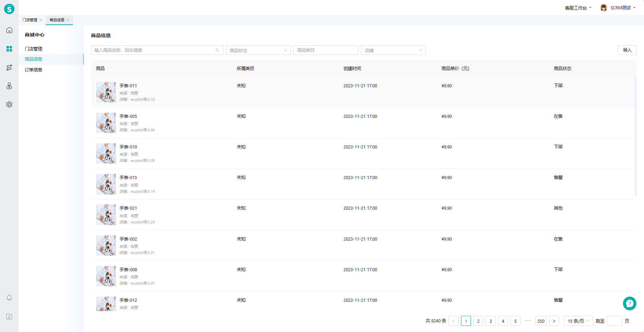Open the 商品状态 filter dropdown
This screenshot has width=644, height=332.
[x=258, y=50]
